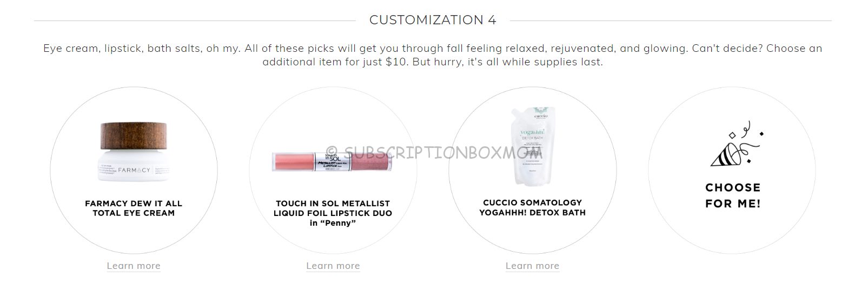
Task: Click the party popper icon
Action: [736, 144]
